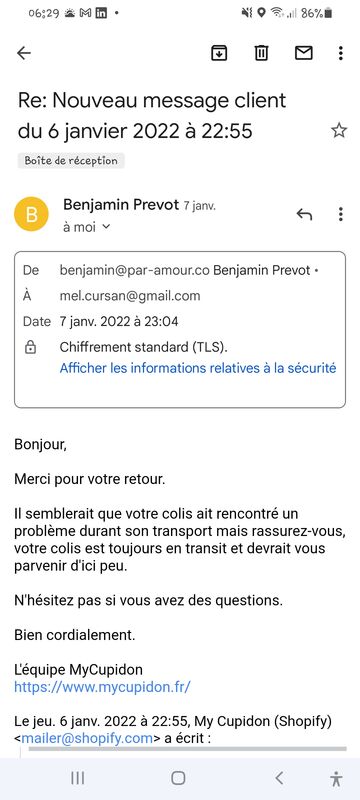Tap the Android home button

[x=178, y=778]
